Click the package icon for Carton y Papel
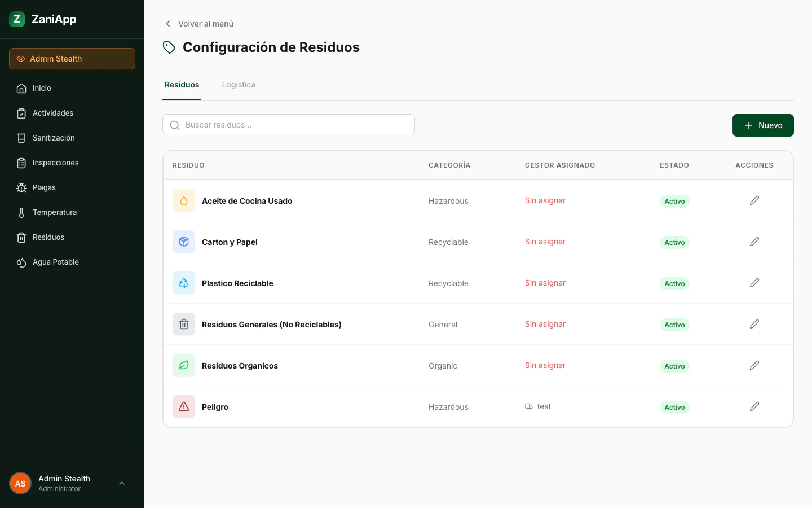 (x=183, y=242)
